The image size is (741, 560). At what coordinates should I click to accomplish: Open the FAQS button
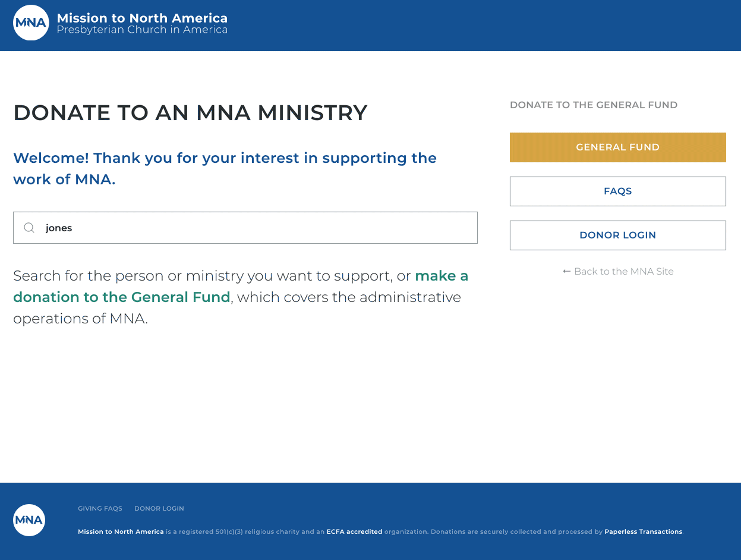click(618, 191)
